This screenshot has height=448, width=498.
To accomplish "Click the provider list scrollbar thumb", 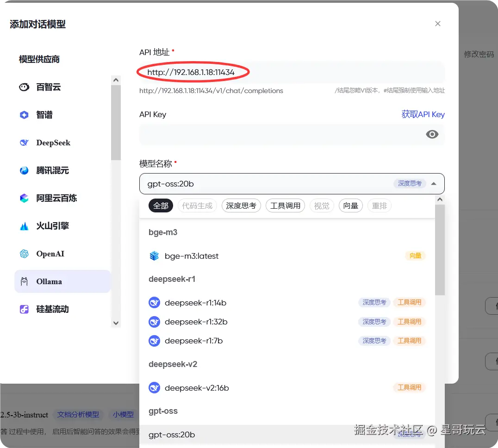I will pos(116,123).
